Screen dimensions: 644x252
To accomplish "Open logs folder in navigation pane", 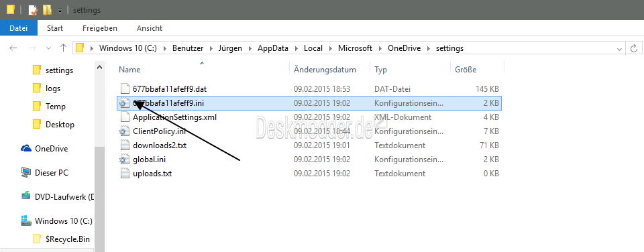I will [53, 88].
